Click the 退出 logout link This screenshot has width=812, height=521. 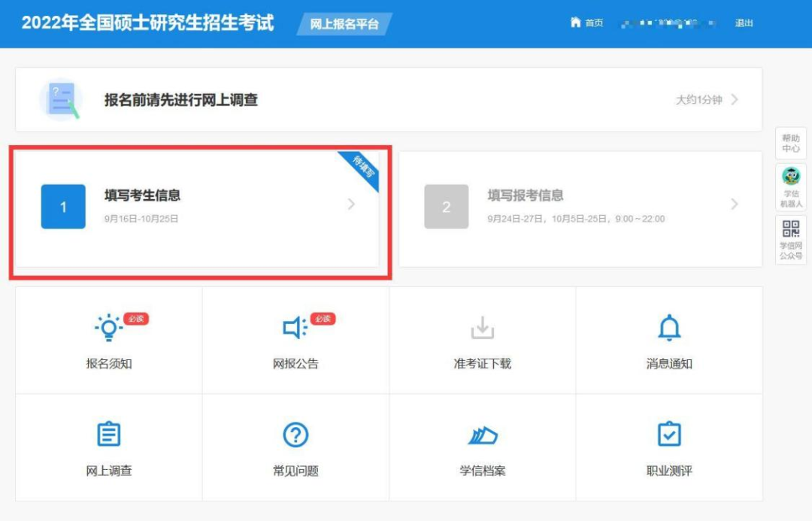click(744, 23)
